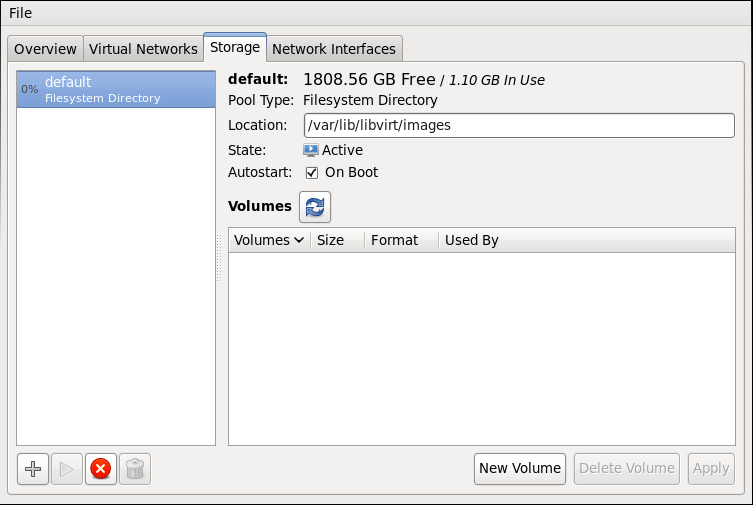Select the default storage pool entry
Image resolution: width=753 pixels, height=505 pixels.
[x=116, y=89]
